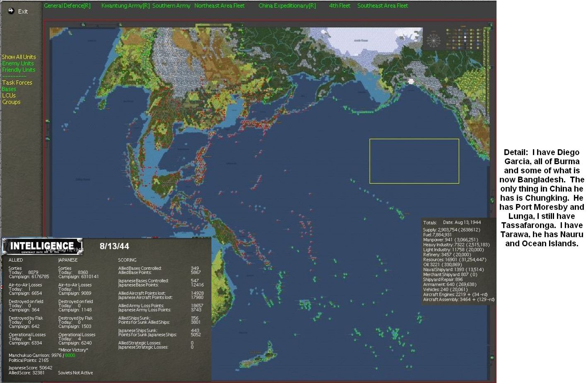Screen dimensions: 588x383
Task: Click the Aircraft Engines total line
Action: click(x=455, y=294)
